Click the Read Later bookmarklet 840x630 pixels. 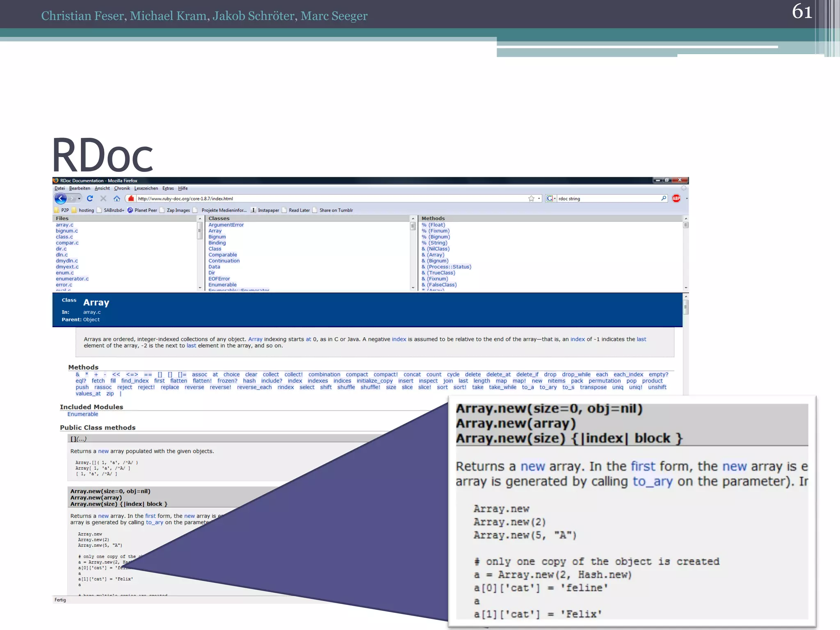point(296,210)
